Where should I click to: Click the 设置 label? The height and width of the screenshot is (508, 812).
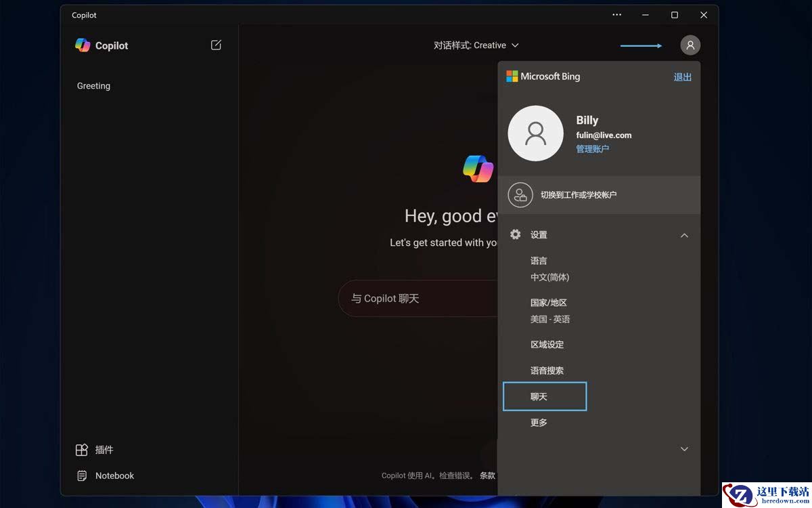click(x=539, y=235)
